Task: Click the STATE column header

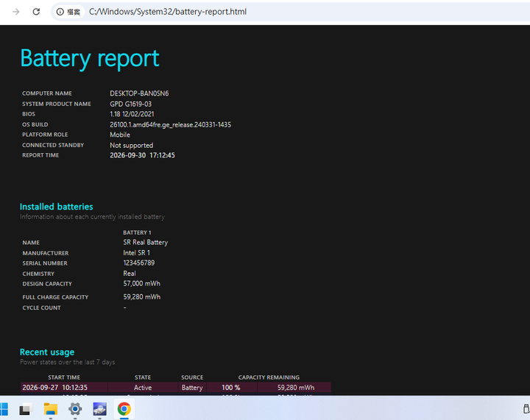Action: (x=143, y=377)
